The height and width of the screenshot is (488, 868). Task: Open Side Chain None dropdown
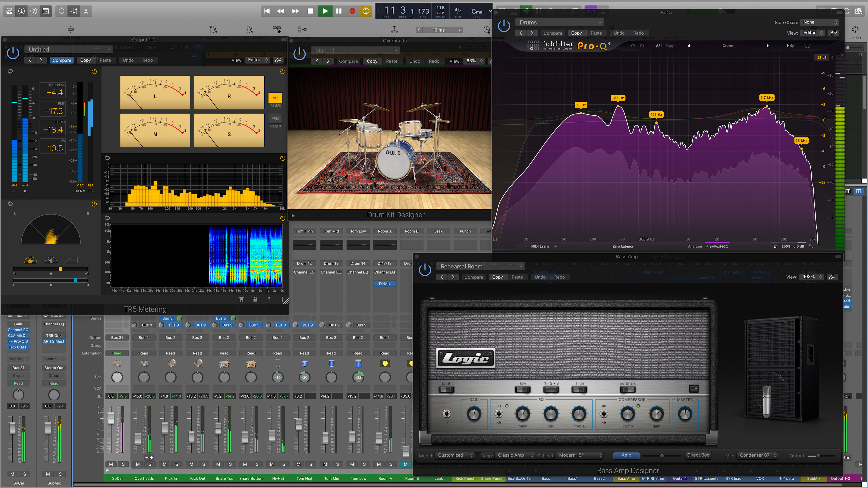click(819, 22)
